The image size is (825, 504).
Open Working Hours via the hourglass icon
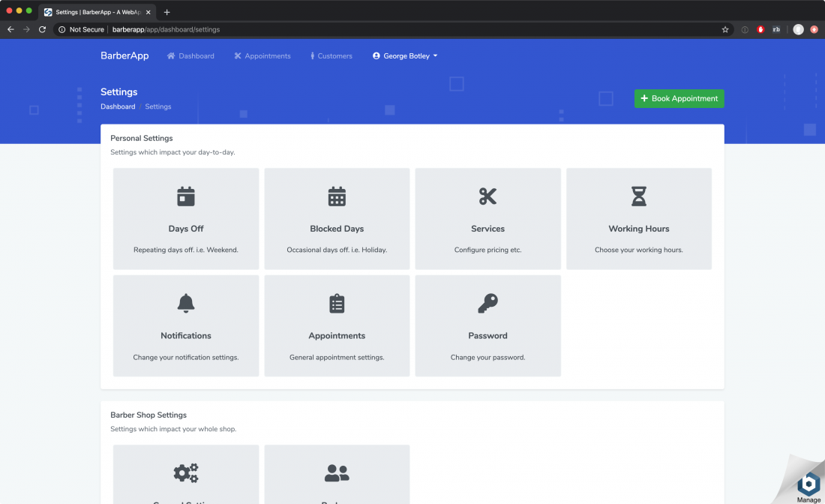(x=638, y=196)
